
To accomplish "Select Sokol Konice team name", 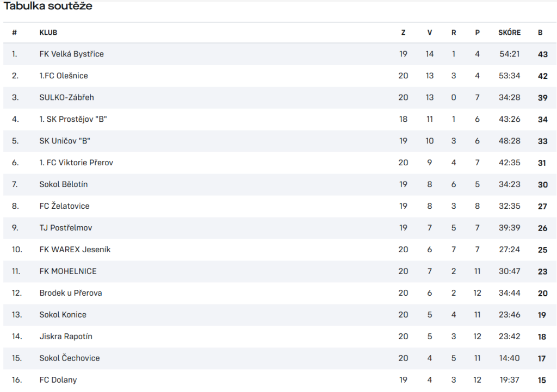I will [x=63, y=314].
